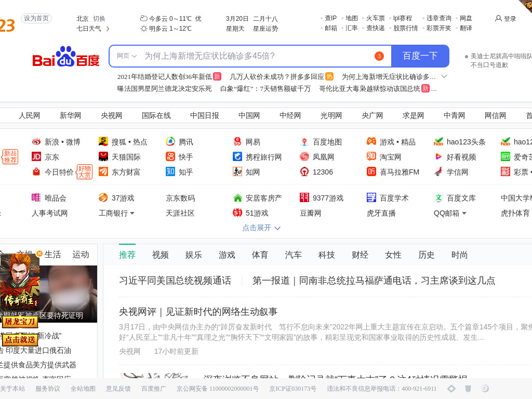The width and height of the screenshot is (532, 399).
Task: Click the orange hot-search count badge
Action: tap(379, 56)
